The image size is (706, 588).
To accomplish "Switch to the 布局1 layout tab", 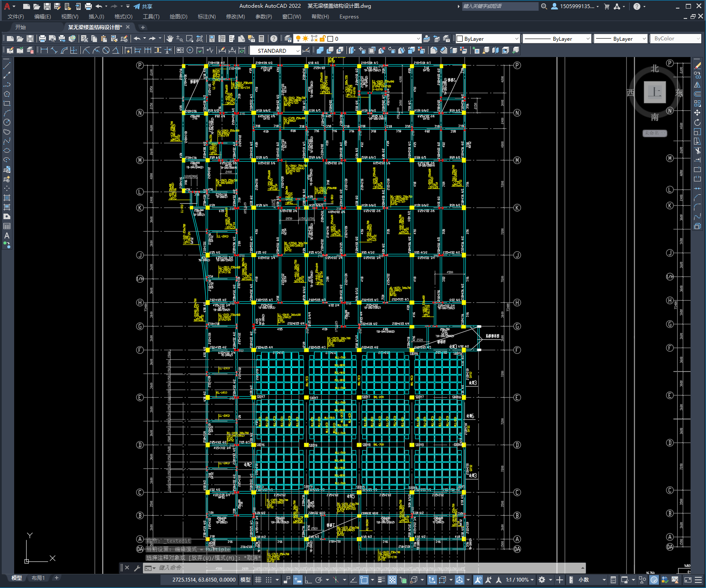I will coord(38,578).
